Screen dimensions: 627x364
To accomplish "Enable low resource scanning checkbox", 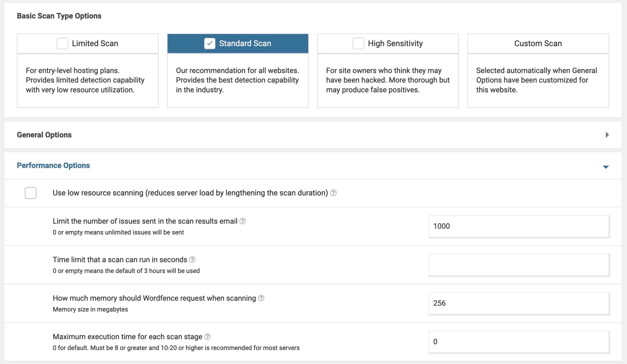I will click(x=30, y=192).
